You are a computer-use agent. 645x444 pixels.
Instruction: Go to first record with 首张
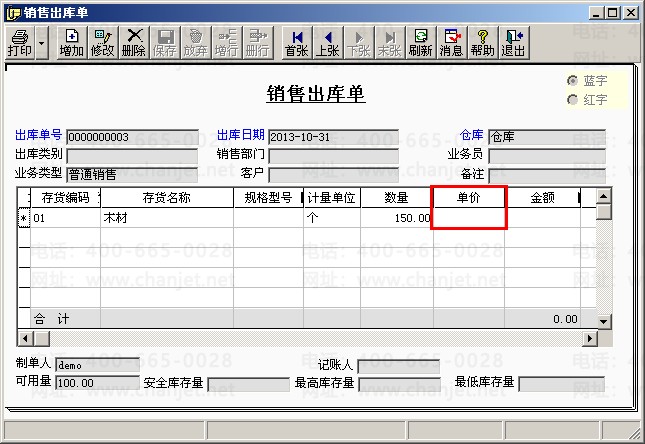pos(297,43)
